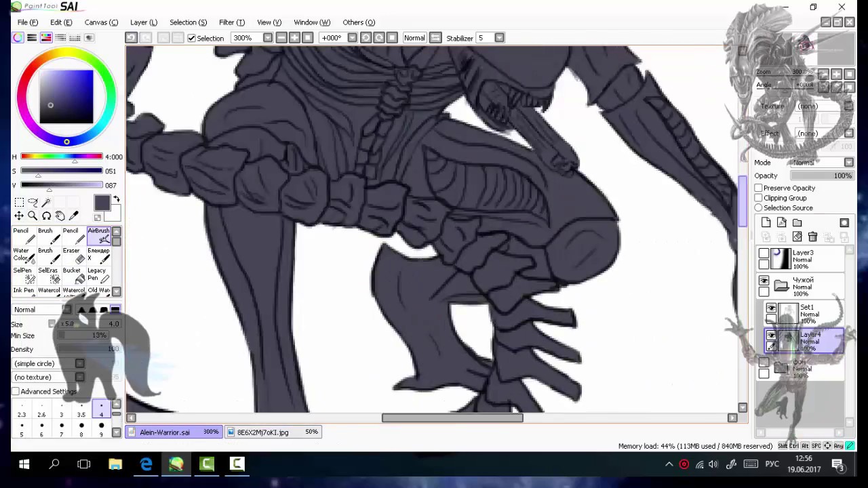Create a new layer folder
The height and width of the screenshot is (488, 868).
point(797,223)
